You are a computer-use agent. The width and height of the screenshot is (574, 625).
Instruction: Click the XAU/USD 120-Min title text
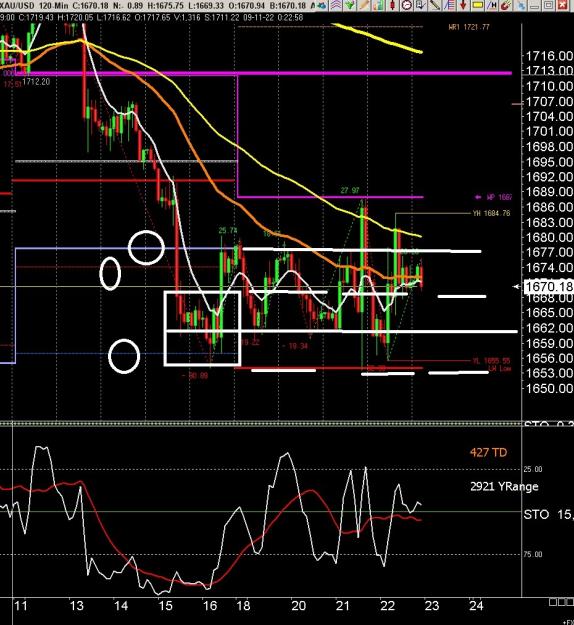coord(35,6)
